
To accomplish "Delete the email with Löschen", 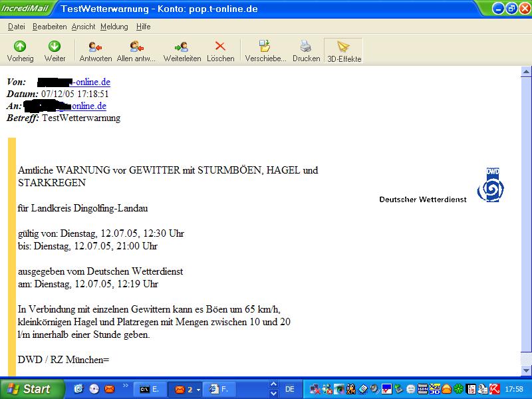I will point(220,51).
